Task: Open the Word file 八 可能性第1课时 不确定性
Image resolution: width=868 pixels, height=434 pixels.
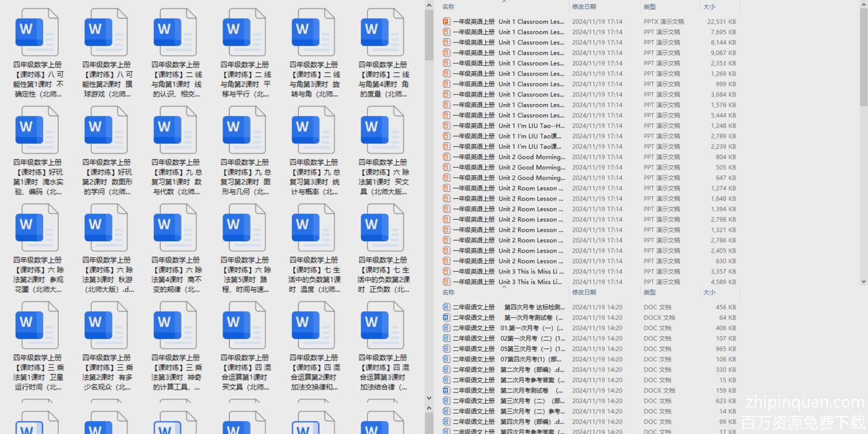Action: [37, 33]
